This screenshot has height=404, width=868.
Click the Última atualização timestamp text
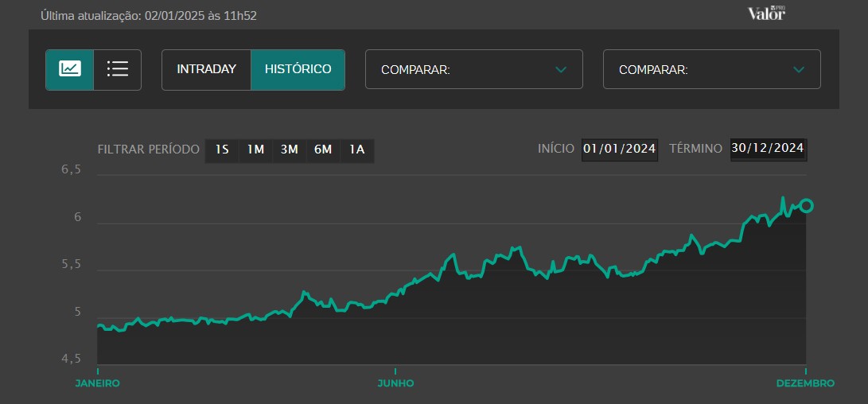click(149, 15)
